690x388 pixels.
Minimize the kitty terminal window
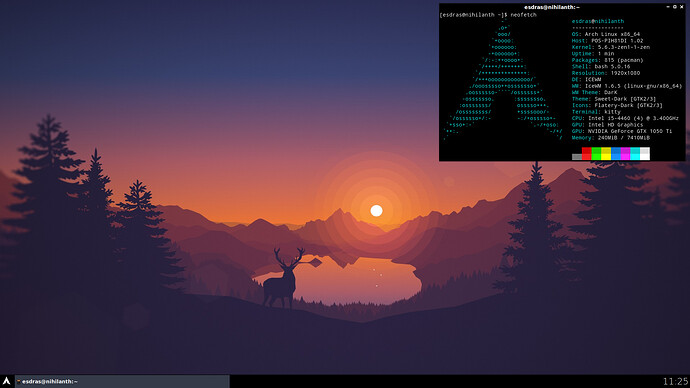(668, 7)
